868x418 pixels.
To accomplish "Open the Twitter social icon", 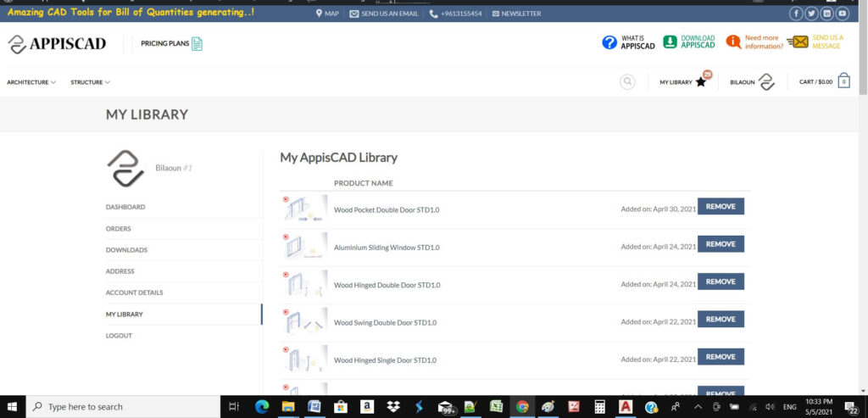I will point(811,14).
